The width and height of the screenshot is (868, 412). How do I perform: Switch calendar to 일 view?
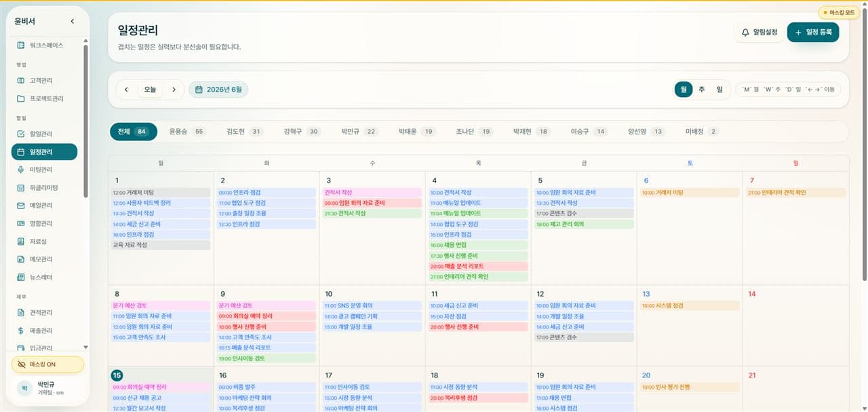click(719, 89)
